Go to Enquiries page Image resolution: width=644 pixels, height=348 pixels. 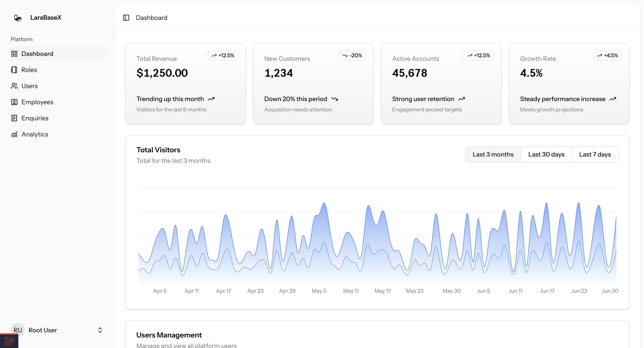click(57, 118)
